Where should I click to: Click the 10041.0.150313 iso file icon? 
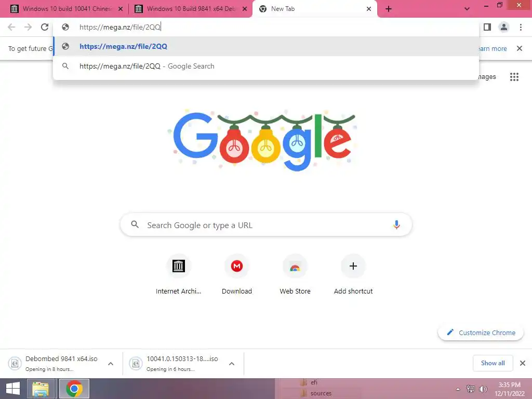click(136, 363)
